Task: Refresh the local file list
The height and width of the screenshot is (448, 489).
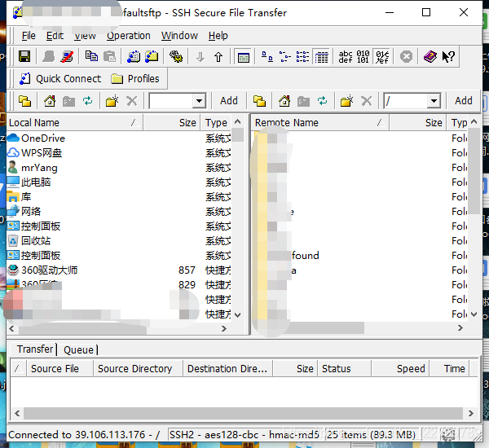Action: pyautogui.click(x=88, y=101)
